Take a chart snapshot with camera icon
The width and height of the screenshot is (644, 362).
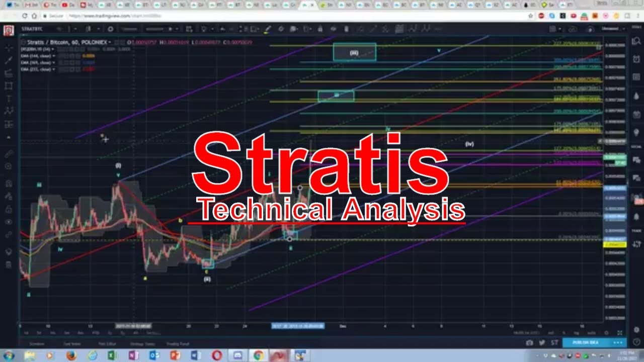(529, 343)
